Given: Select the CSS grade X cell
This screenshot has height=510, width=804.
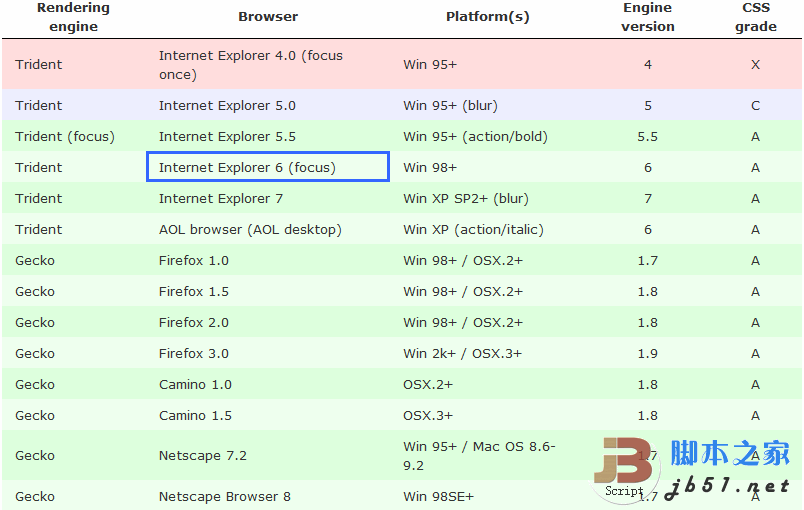Looking at the screenshot, I should [x=756, y=65].
